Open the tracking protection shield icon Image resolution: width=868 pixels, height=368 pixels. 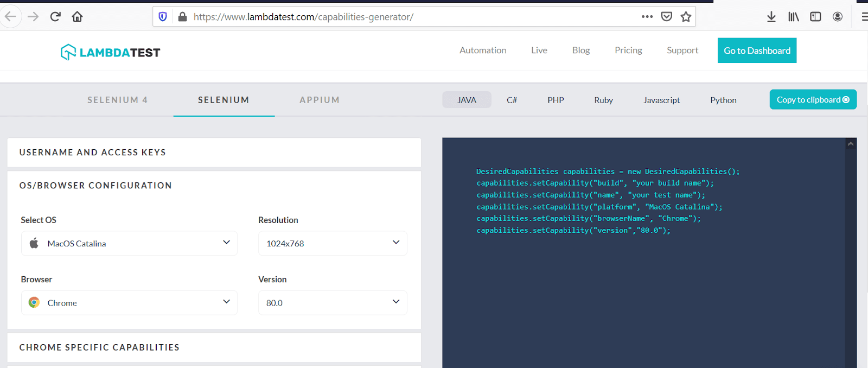(163, 17)
